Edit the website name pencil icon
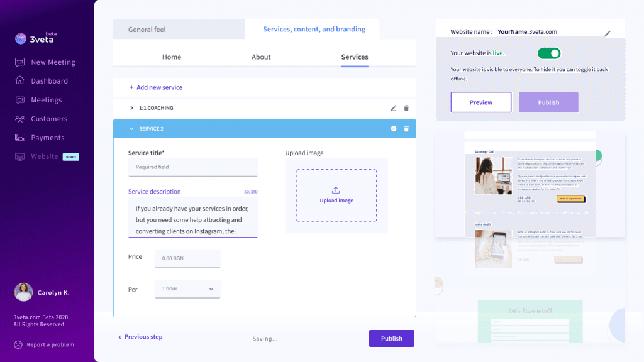This screenshot has width=644, height=362. coord(608,33)
